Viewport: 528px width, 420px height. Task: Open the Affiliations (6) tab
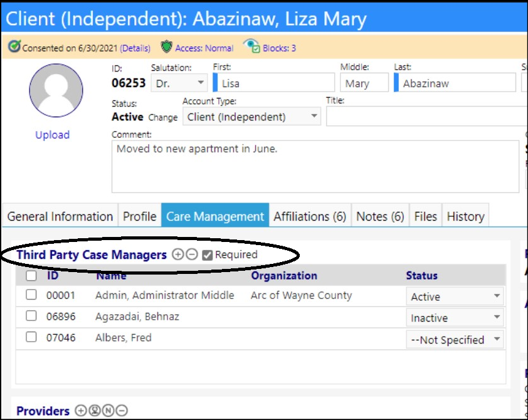coord(310,216)
